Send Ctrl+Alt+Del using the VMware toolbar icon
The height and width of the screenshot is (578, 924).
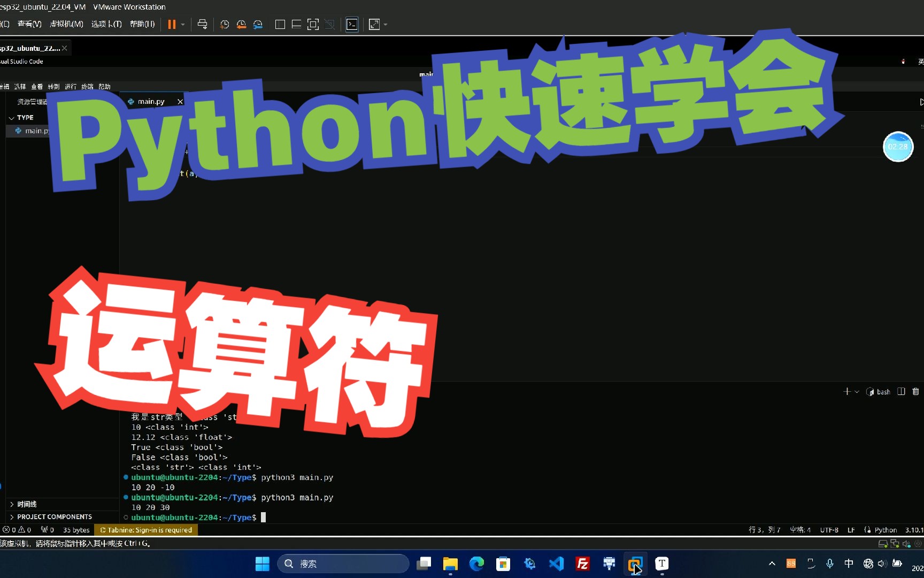click(x=202, y=24)
